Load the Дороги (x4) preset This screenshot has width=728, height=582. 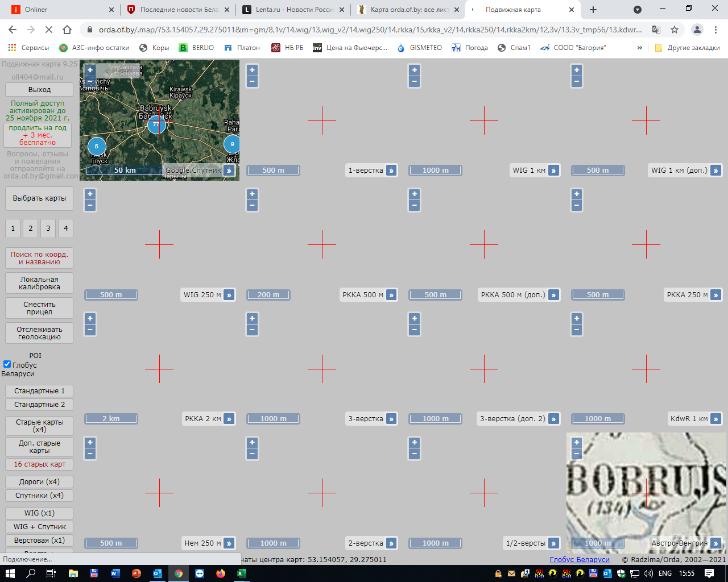coord(39,482)
